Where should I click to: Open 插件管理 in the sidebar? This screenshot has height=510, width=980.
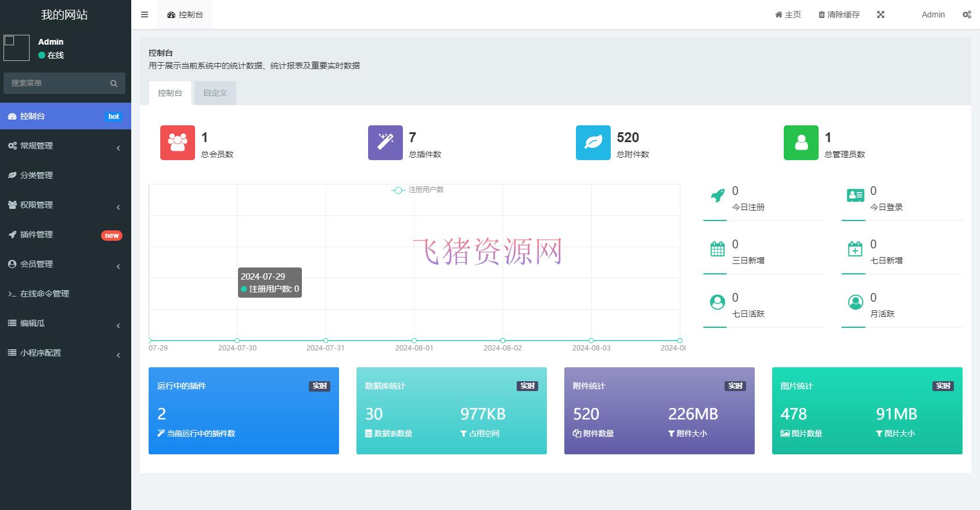click(65, 234)
